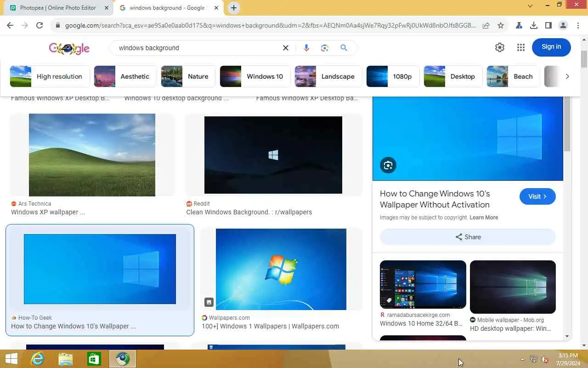Search by image with Google Lens icon
Image resolution: width=588 pixels, height=368 pixels.
tap(325, 48)
